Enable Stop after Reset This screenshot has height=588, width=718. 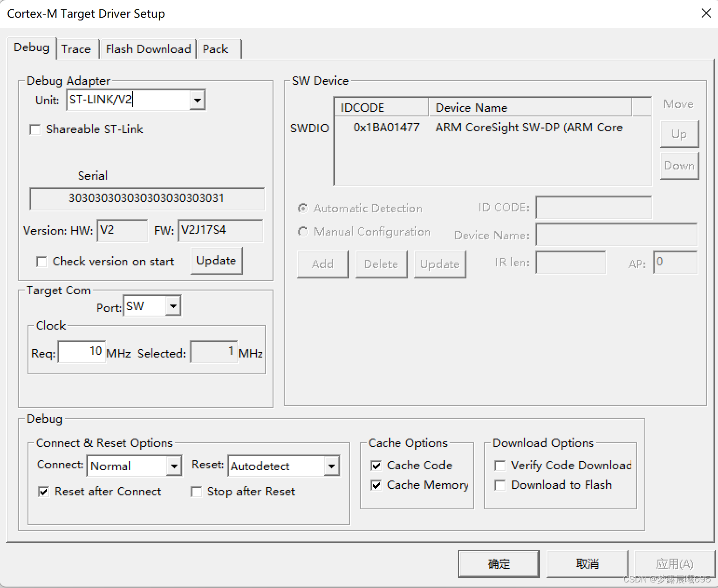[x=196, y=492]
